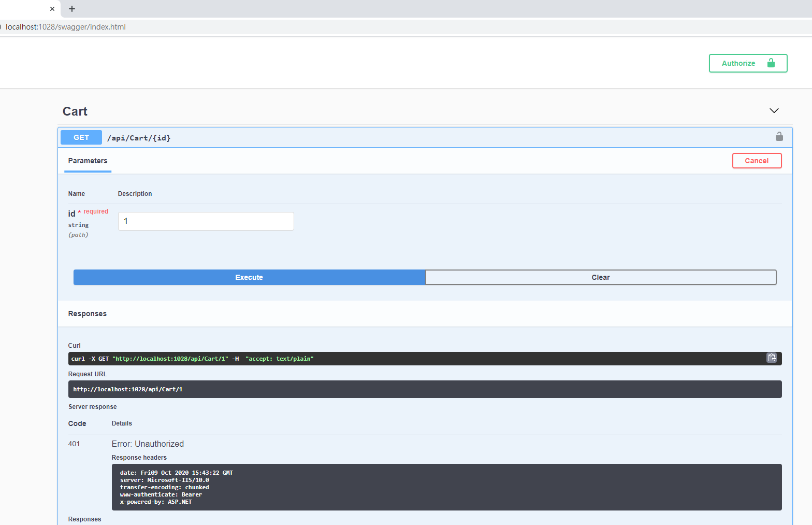This screenshot has width=812, height=525.
Task: Clear the request response
Action: 601,277
